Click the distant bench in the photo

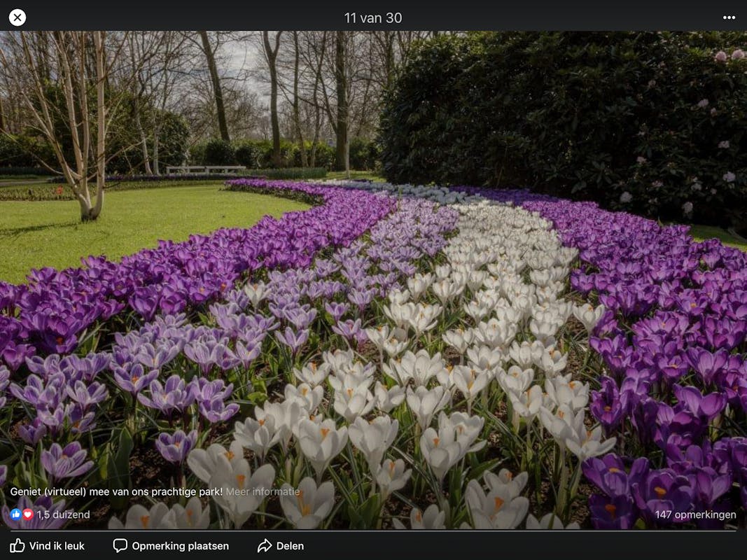click(205, 169)
